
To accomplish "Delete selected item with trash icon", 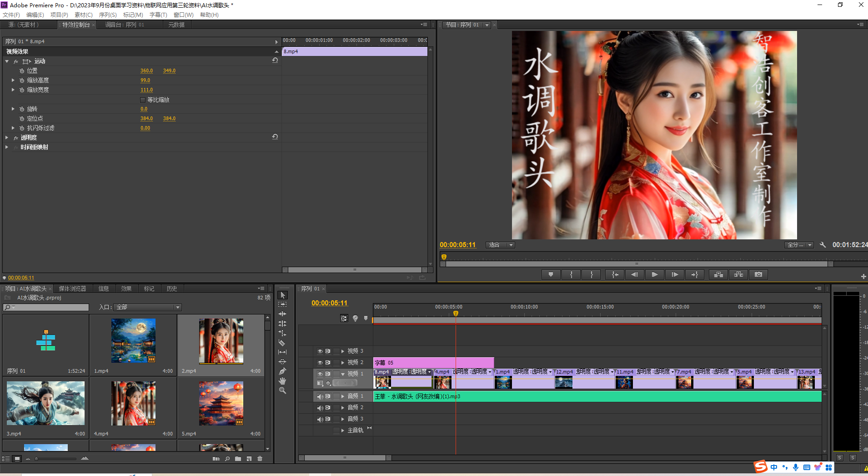I will point(260,459).
